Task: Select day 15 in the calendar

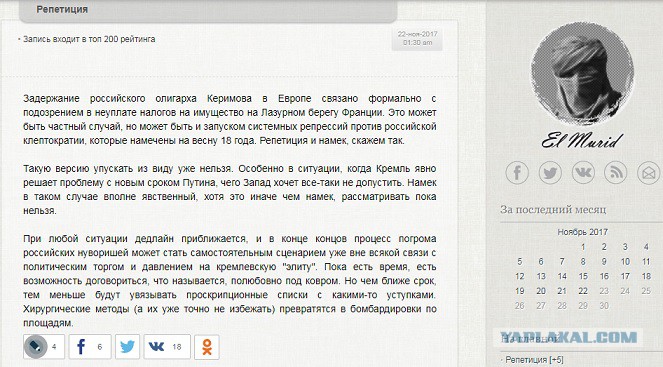Action: (583, 277)
